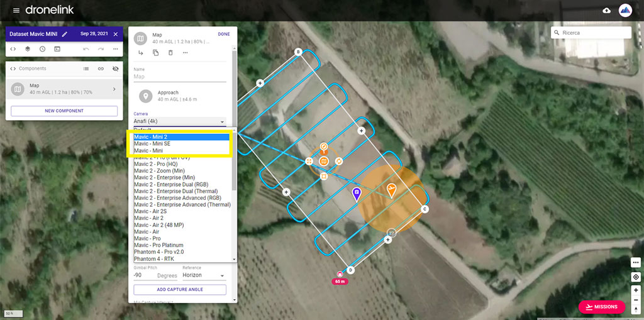
Task: Click the cloud download icon
Action: (606, 11)
